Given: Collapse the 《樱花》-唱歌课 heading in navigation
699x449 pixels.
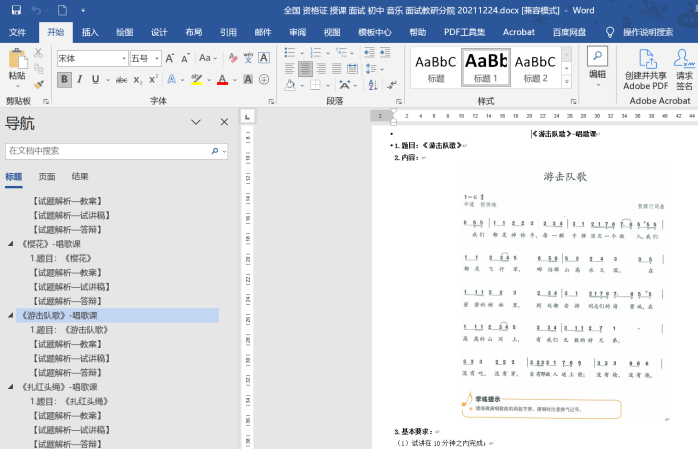Looking at the screenshot, I should (x=10, y=243).
